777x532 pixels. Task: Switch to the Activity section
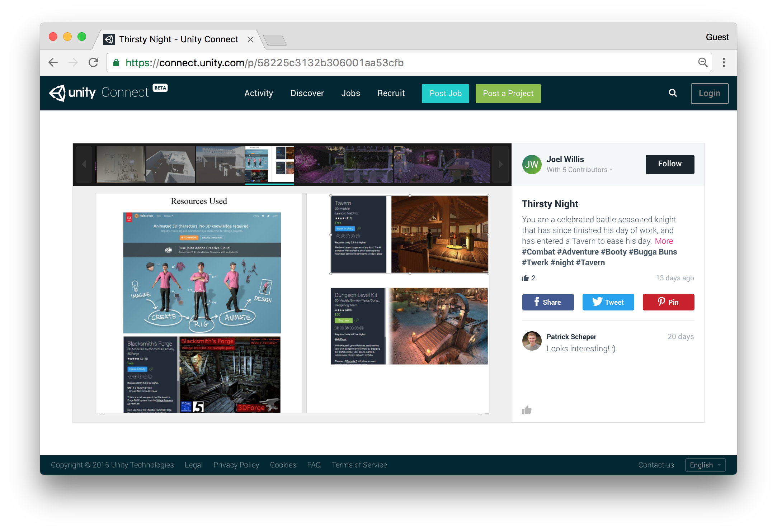(259, 93)
